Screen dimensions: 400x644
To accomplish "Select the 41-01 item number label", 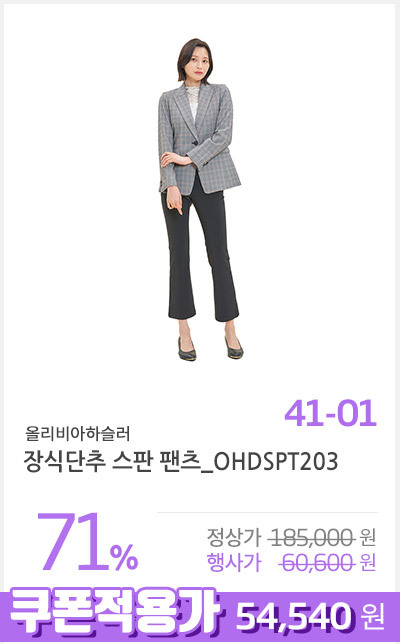I will (x=331, y=413).
